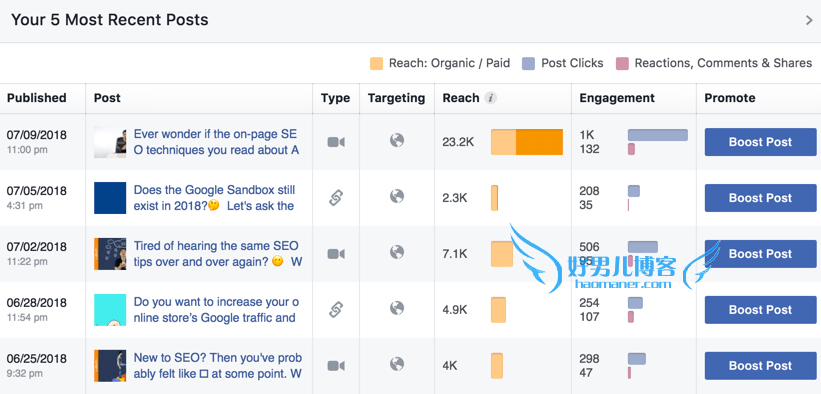Image resolution: width=821 pixels, height=394 pixels.
Task: Click the thumbnail of the online store Google traffic post
Action: (x=110, y=310)
